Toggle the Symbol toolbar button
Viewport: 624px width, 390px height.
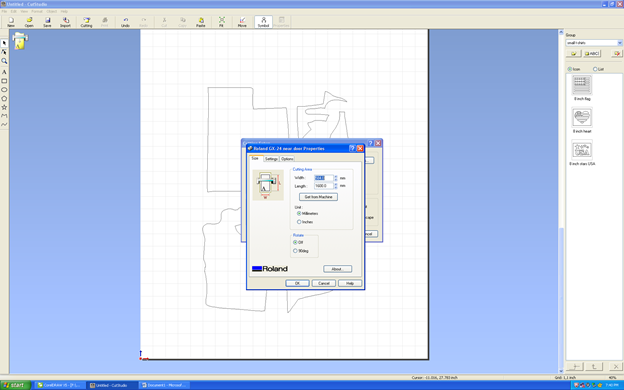(x=263, y=22)
